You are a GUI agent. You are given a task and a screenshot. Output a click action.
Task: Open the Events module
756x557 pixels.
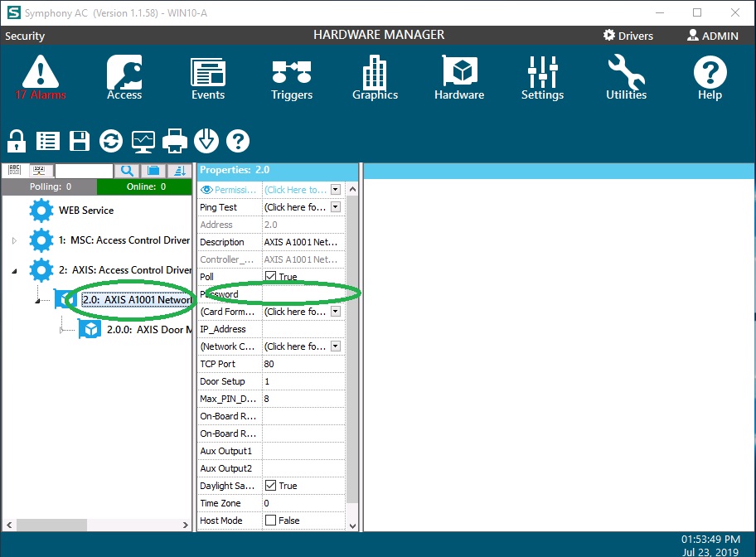(208, 77)
